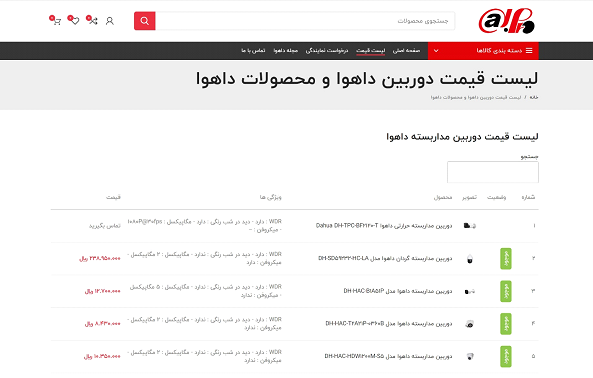Click green موجود badge in row 5
This screenshot has width=593, height=378.
pyautogui.click(x=506, y=356)
